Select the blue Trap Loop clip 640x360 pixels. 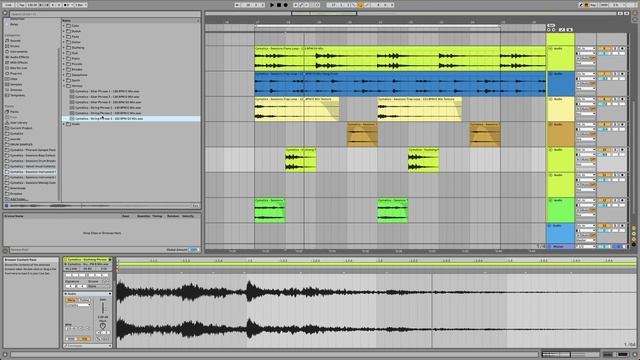click(x=400, y=84)
